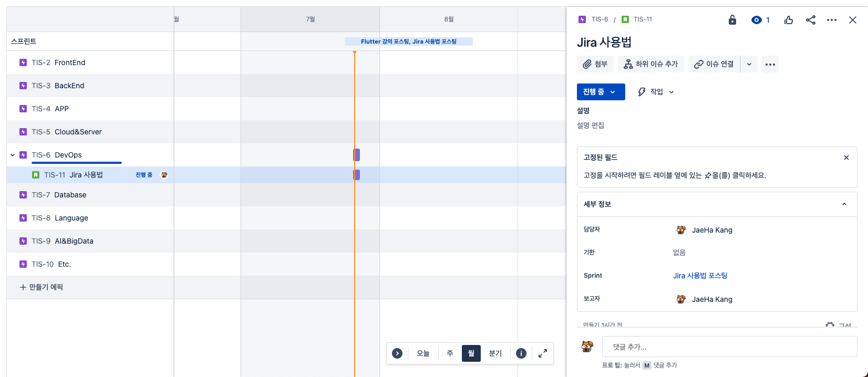
Task: Switch timeline to 분기 quarter view
Action: point(495,353)
